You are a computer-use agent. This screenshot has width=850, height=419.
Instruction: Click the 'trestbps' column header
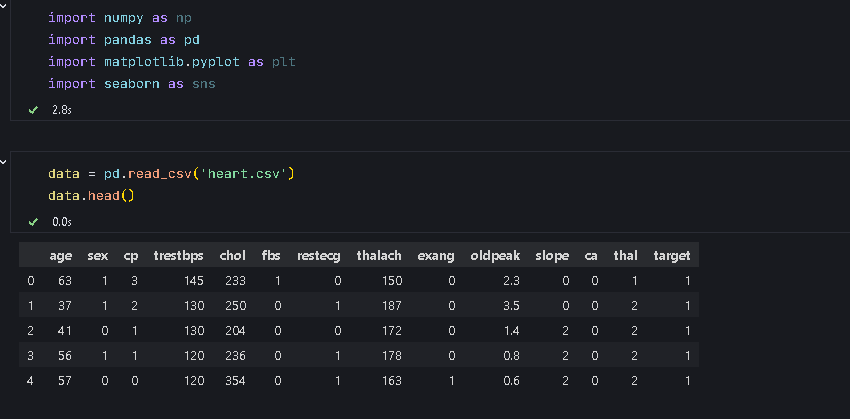[178, 256]
